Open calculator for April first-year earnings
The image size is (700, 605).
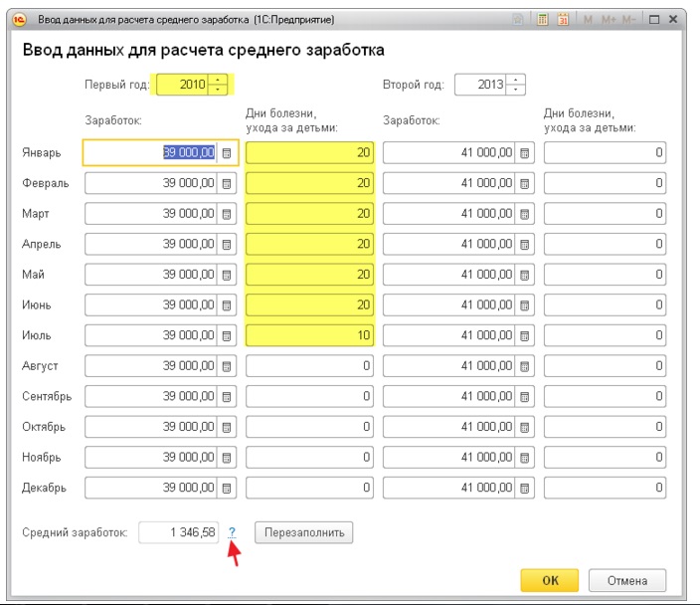[x=227, y=244]
